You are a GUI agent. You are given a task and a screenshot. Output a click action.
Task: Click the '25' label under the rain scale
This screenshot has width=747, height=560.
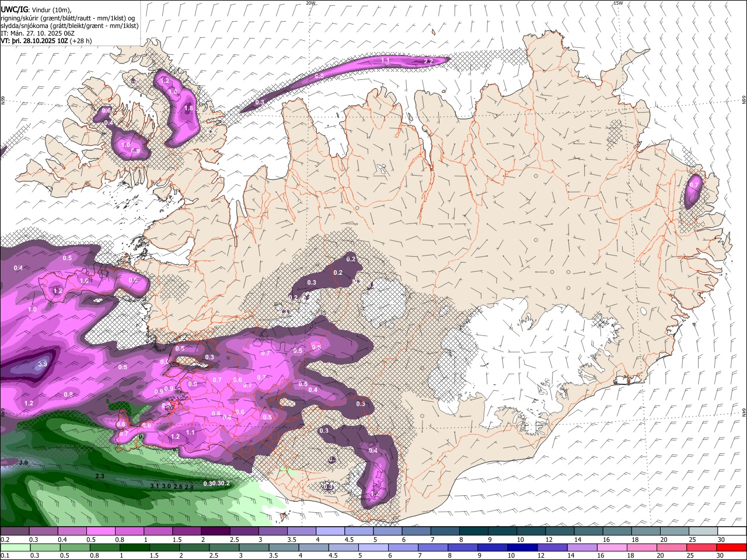click(690, 556)
